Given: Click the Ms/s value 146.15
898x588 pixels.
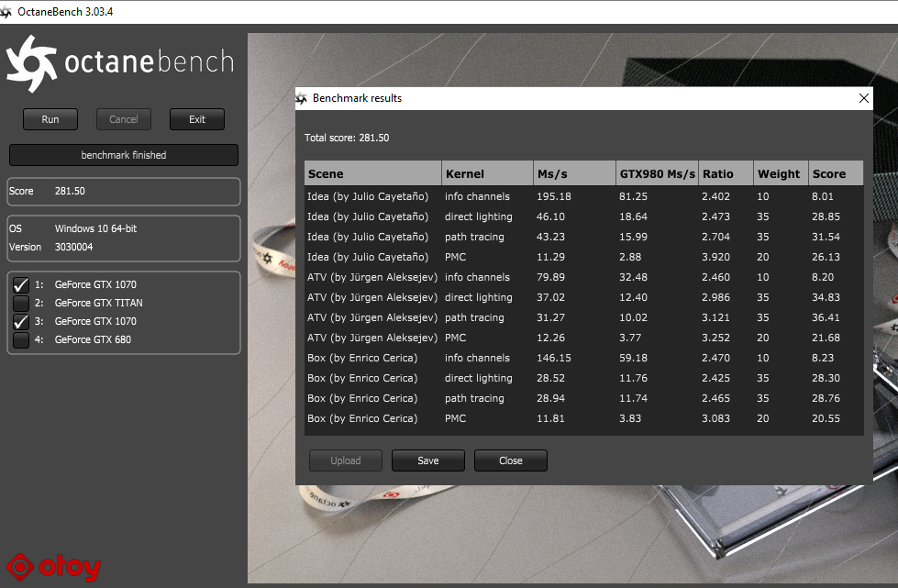Looking at the screenshot, I should click(554, 358).
